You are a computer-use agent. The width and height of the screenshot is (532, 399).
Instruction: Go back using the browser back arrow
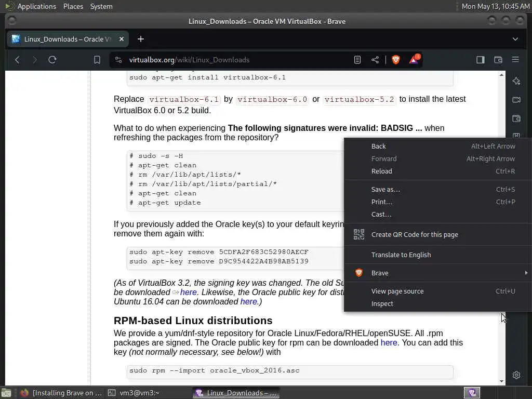pos(17,60)
